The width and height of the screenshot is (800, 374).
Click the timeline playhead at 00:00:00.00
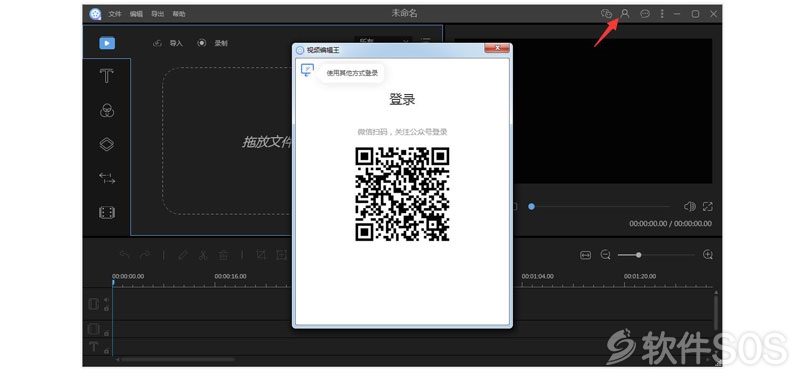click(113, 282)
